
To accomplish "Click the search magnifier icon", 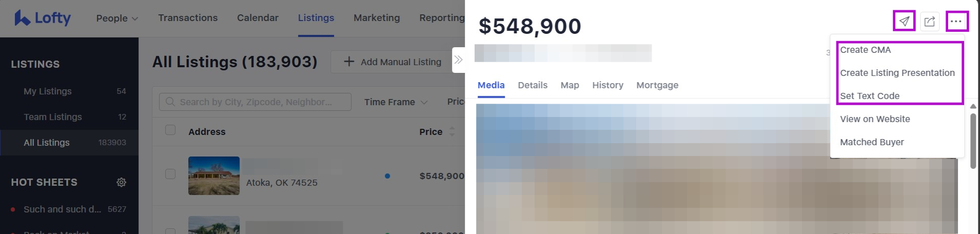I will tap(170, 102).
